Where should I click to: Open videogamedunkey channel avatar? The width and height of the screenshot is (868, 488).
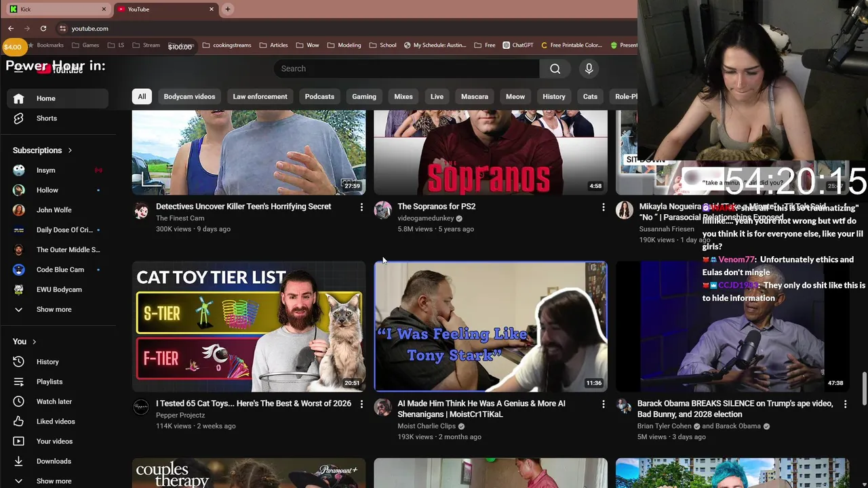[x=382, y=210]
